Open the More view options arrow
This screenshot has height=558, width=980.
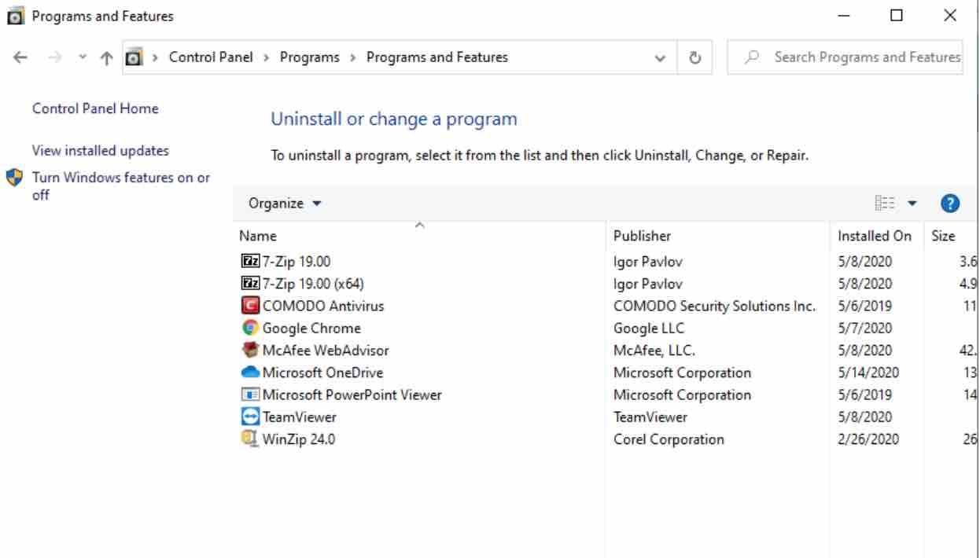(x=912, y=203)
